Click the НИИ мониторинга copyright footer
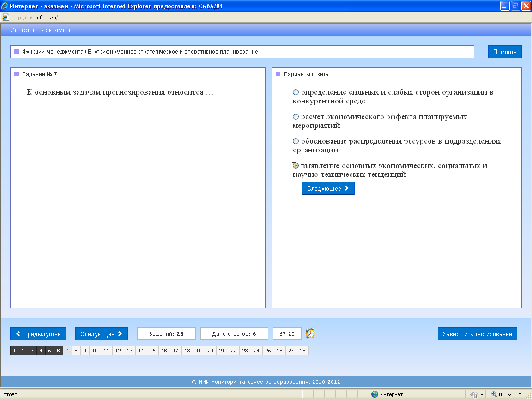Screen dimensions: 532x399 click(266, 382)
